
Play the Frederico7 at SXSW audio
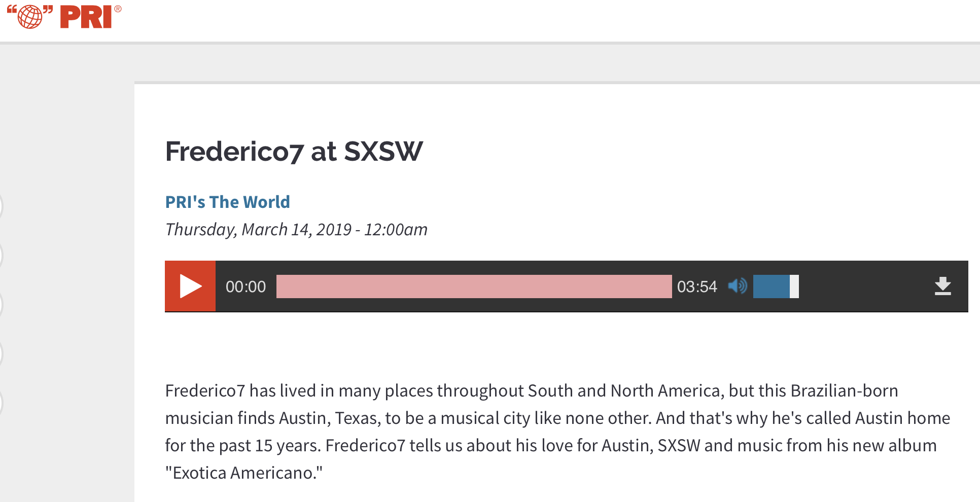190,286
